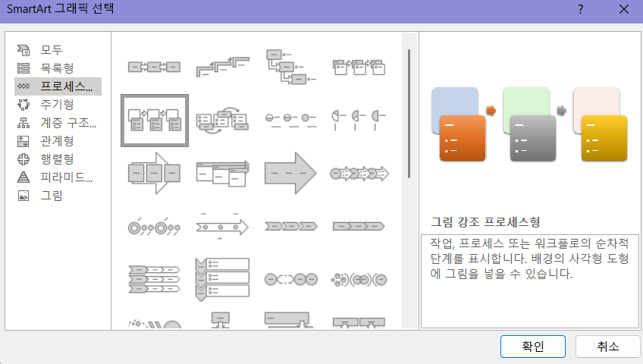Choose the alternating flow layout with curved arrows
This screenshot has width=643, height=364.
click(223, 120)
